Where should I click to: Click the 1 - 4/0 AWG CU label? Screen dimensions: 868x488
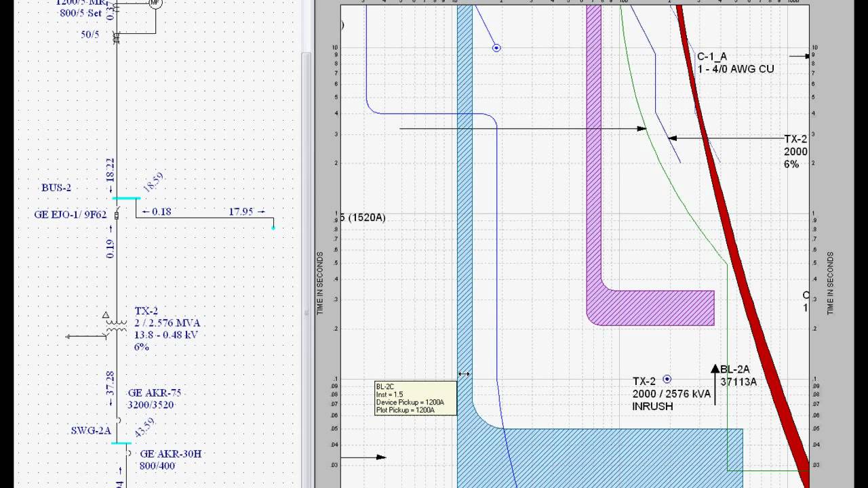(x=736, y=69)
